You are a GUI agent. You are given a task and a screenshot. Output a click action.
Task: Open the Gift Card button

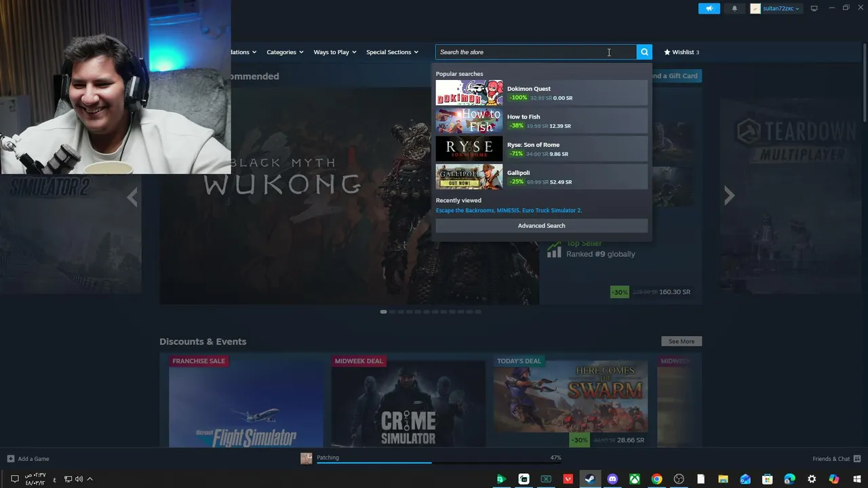click(x=675, y=76)
